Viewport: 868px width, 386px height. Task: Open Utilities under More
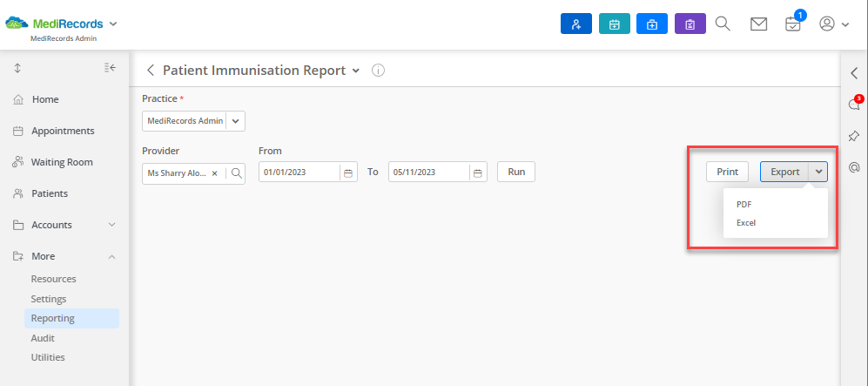[x=48, y=357]
